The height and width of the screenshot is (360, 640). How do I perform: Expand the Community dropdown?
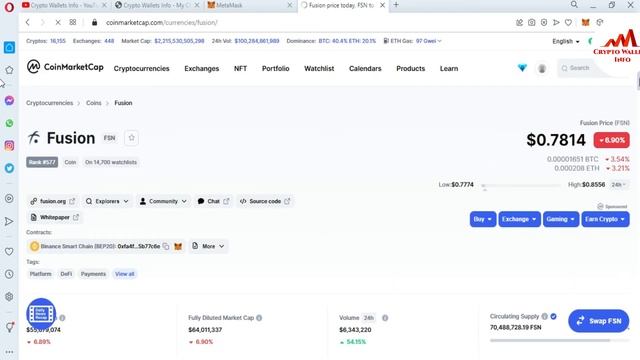(x=163, y=201)
